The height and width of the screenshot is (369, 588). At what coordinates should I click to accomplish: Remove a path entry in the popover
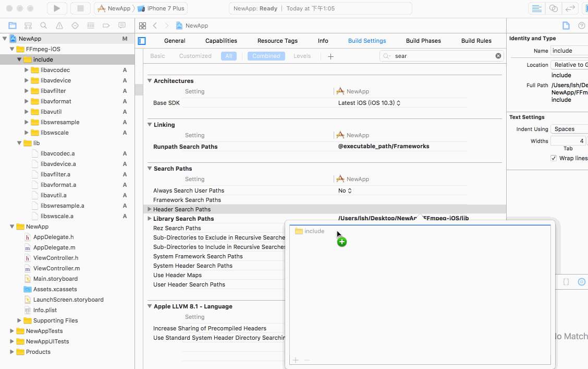(x=307, y=360)
